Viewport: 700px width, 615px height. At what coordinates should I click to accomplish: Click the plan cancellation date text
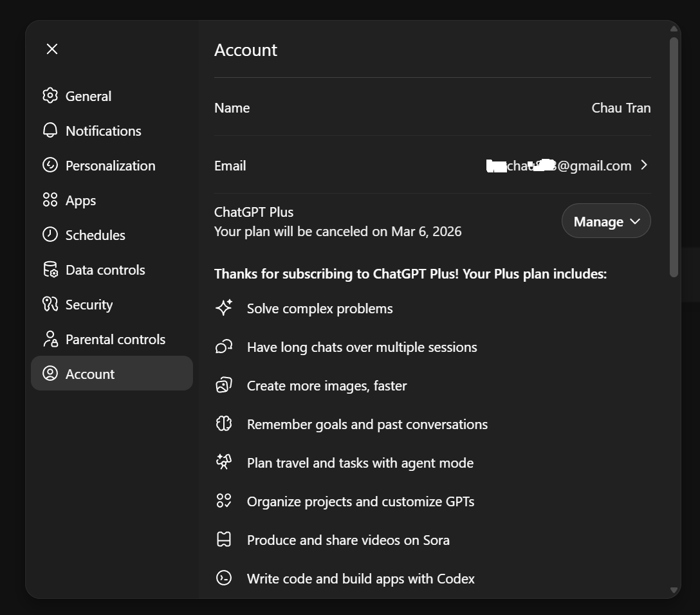click(338, 232)
